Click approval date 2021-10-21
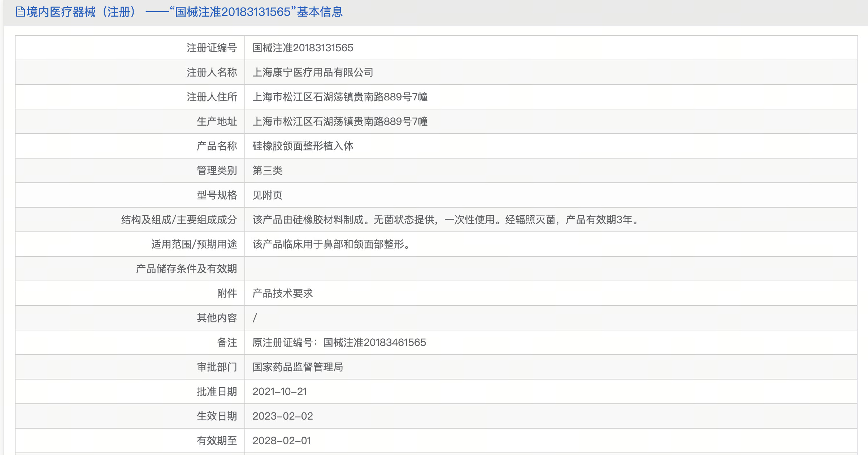868x455 pixels. point(280,391)
